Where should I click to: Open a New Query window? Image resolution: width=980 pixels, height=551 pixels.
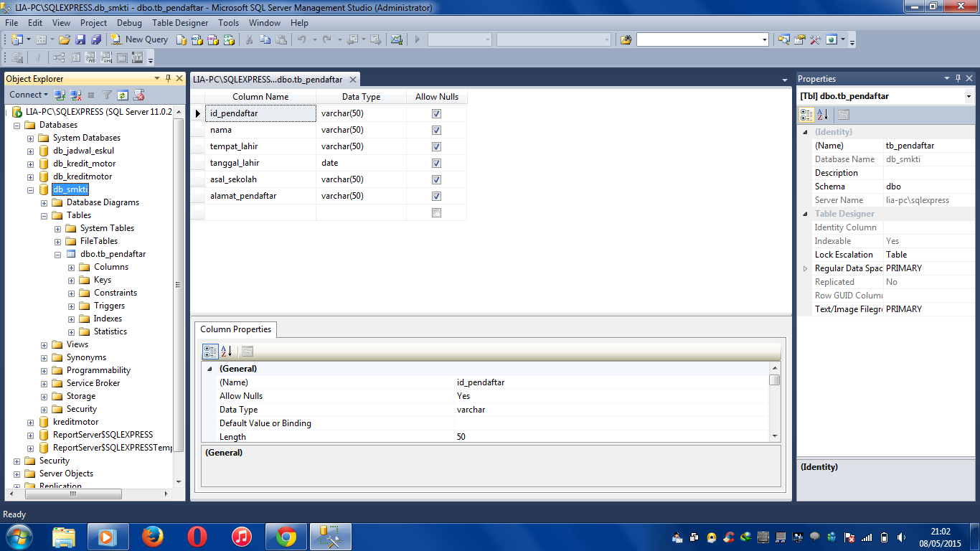(x=140, y=39)
